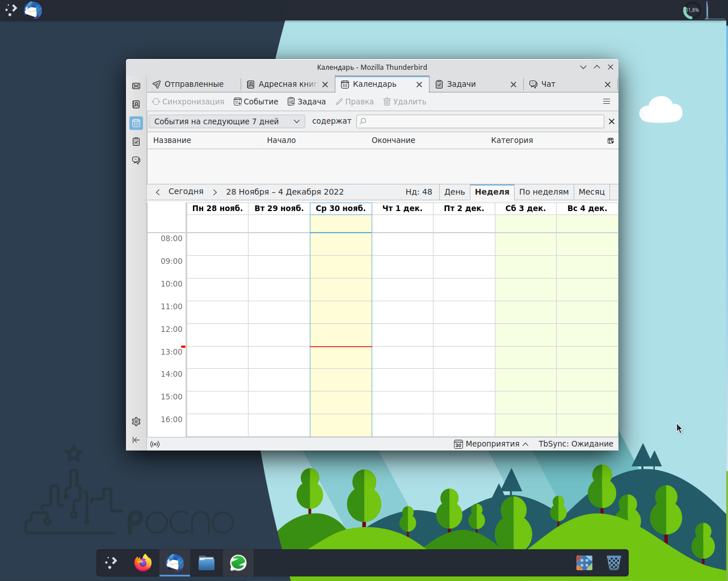
Task: Switch to the Отправленные tab
Action: 193,84
